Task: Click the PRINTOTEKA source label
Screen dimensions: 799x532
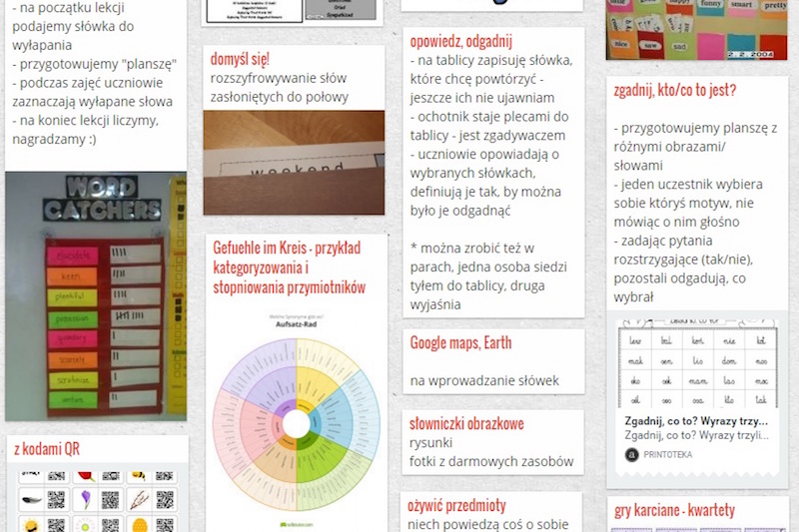Action: pyautogui.click(x=667, y=454)
